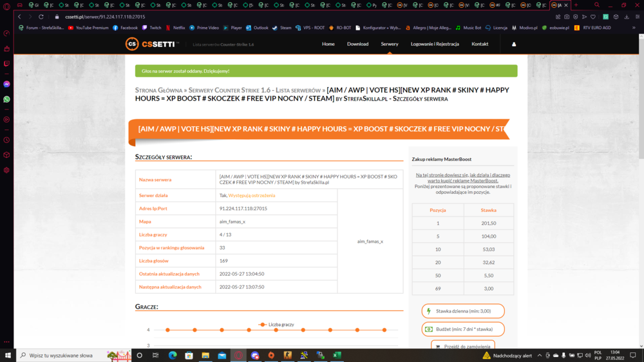Screen dimensions: 644x362
Task: Open the MasterBoost advertising info link
Action: click(462, 178)
